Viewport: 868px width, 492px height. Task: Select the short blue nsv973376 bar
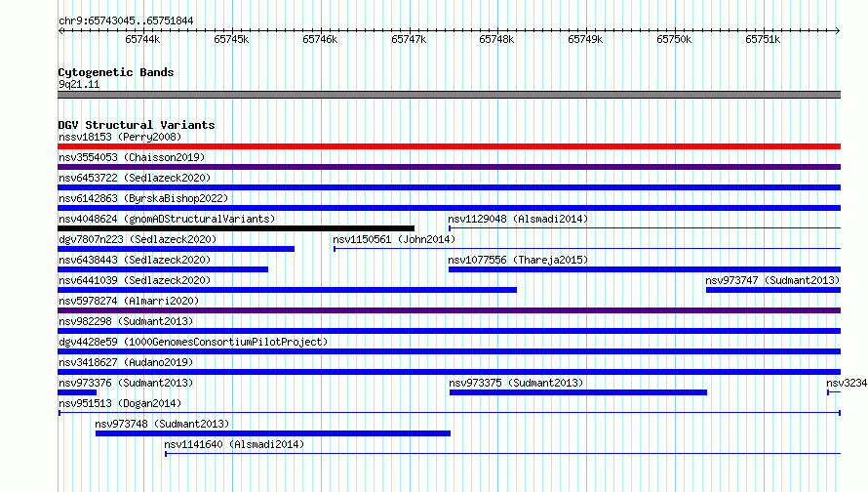77,392
